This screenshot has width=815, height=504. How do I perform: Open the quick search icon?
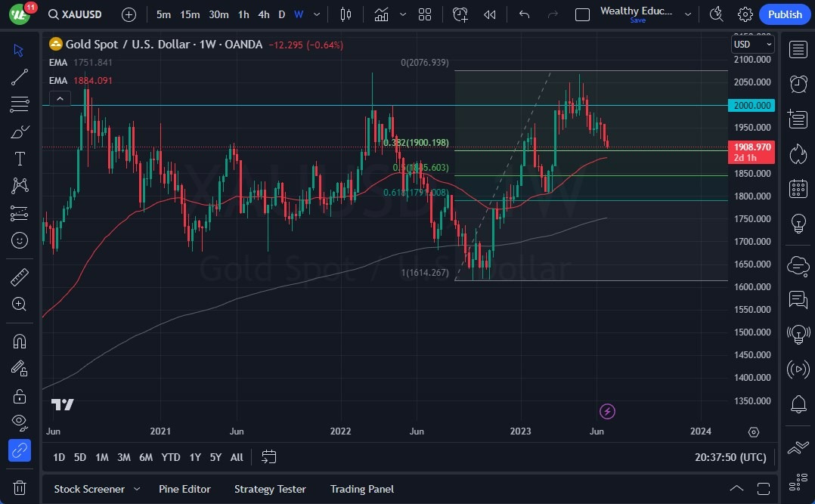pyautogui.click(x=716, y=14)
